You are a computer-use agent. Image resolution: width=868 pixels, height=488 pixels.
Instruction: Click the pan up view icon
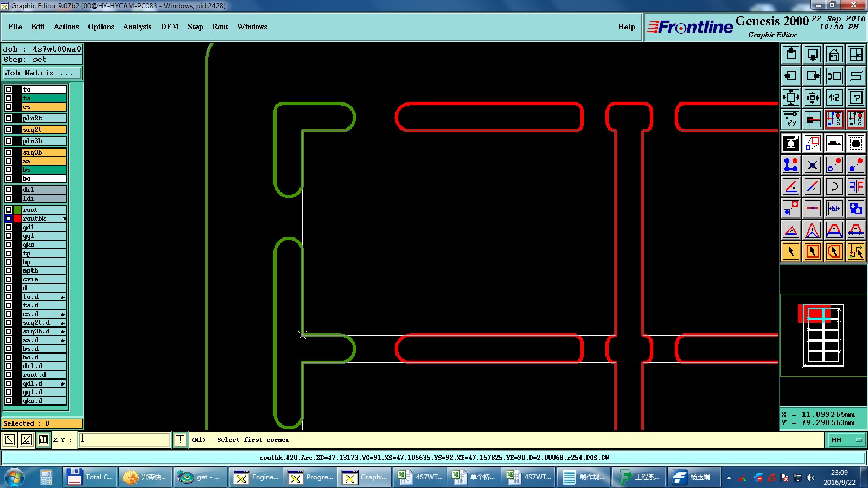tap(791, 54)
